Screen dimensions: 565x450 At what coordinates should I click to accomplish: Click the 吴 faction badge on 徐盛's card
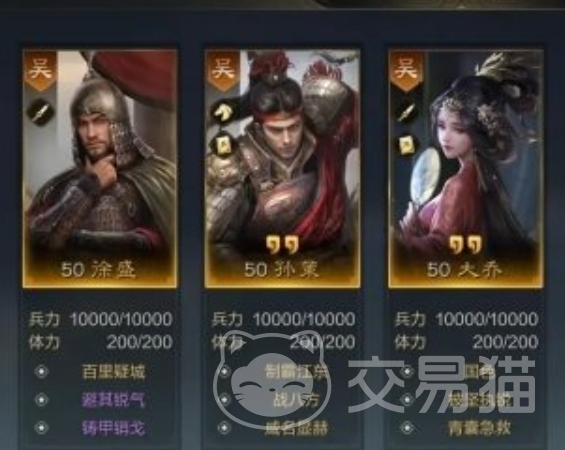pos(40,70)
